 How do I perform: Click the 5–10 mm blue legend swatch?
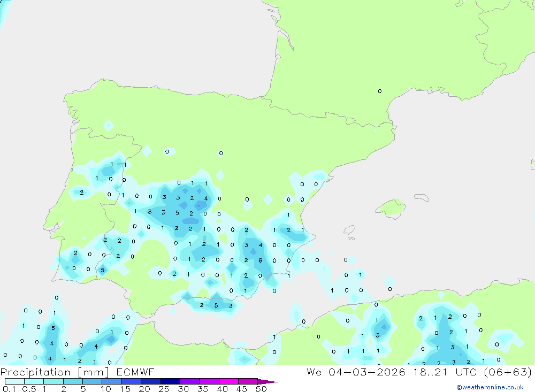(x=92, y=381)
